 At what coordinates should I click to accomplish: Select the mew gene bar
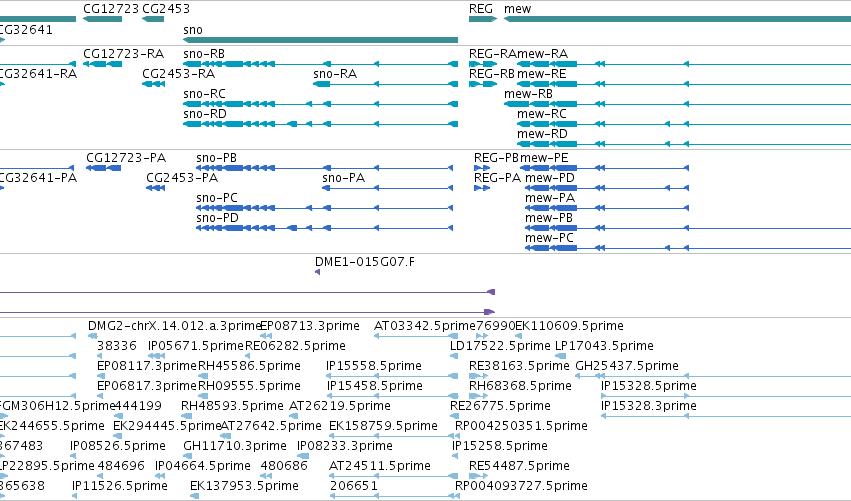(x=677, y=19)
